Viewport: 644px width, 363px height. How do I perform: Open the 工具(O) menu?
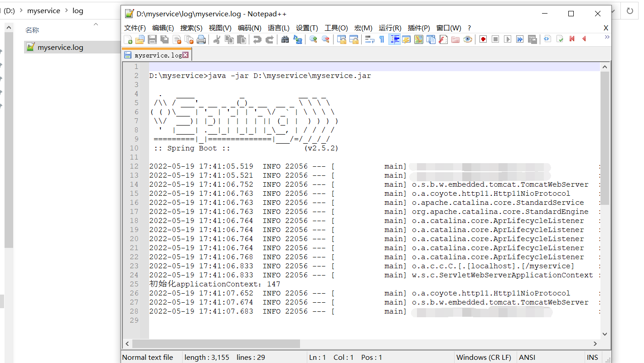pos(336,28)
